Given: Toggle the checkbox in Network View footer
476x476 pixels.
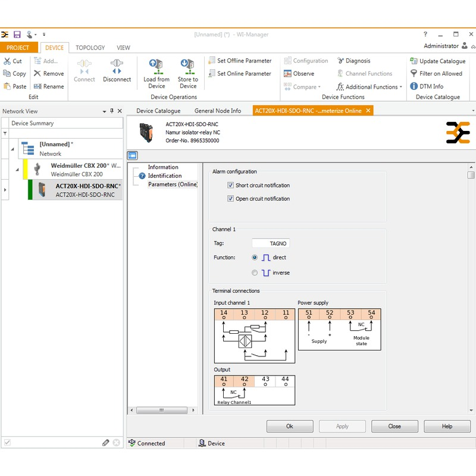Looking at the screenshot, I should 8,443.
